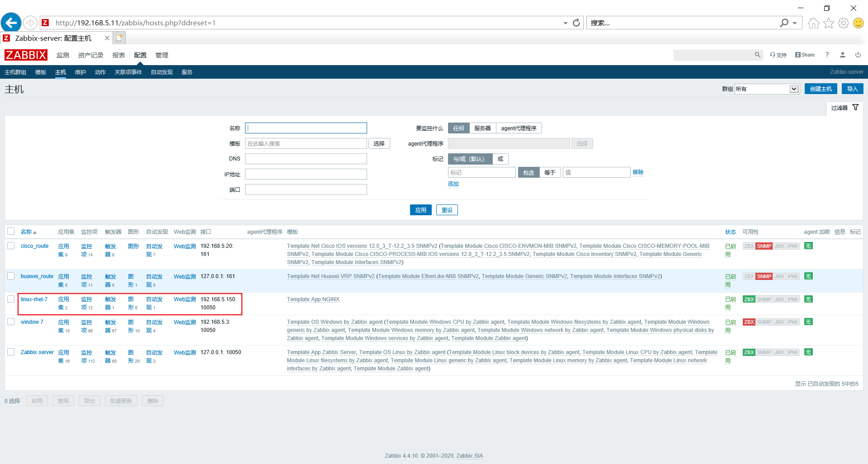
Task: Click the smiley feedback icon
Action: tap(859, 23)
